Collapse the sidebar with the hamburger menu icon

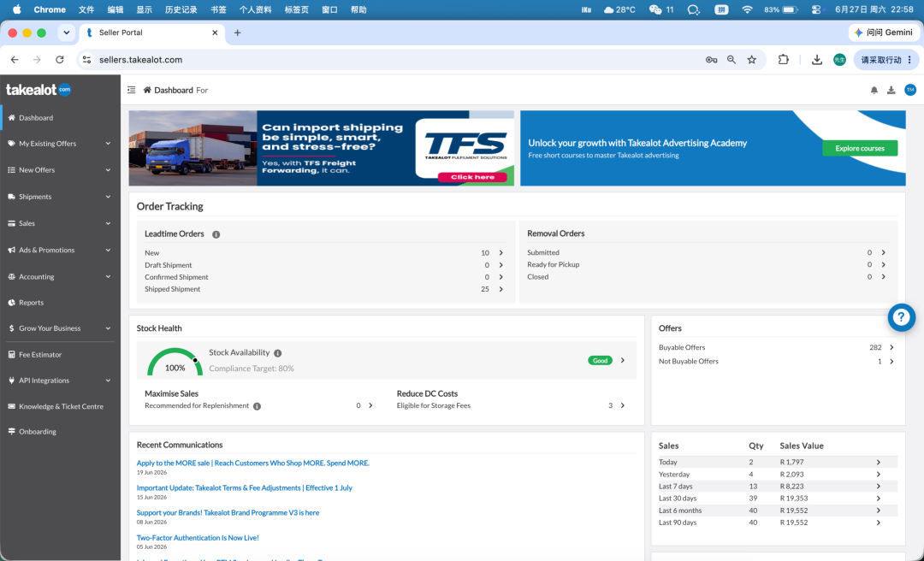pyautogui.click(x=132, y=90)
